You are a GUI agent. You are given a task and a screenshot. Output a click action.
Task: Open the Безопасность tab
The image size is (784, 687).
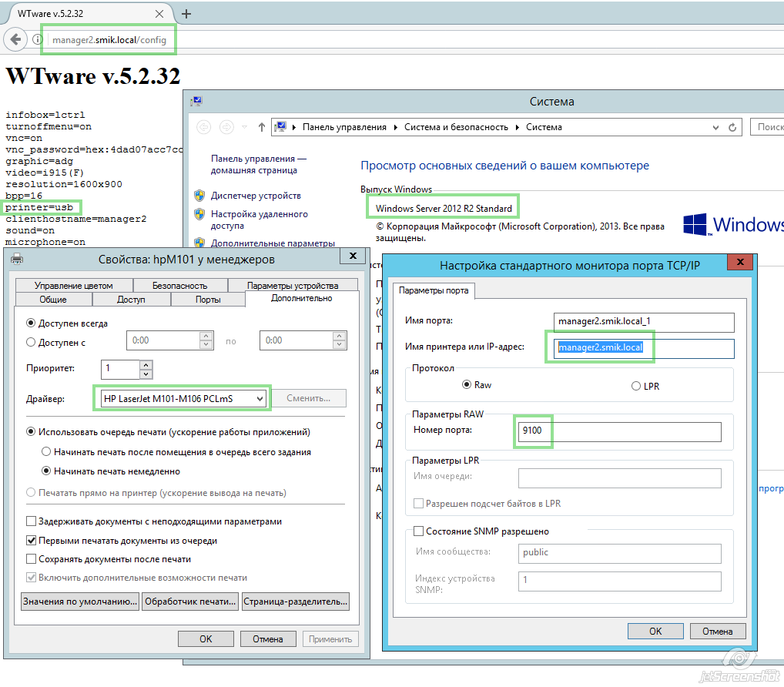tap(179, 285)
